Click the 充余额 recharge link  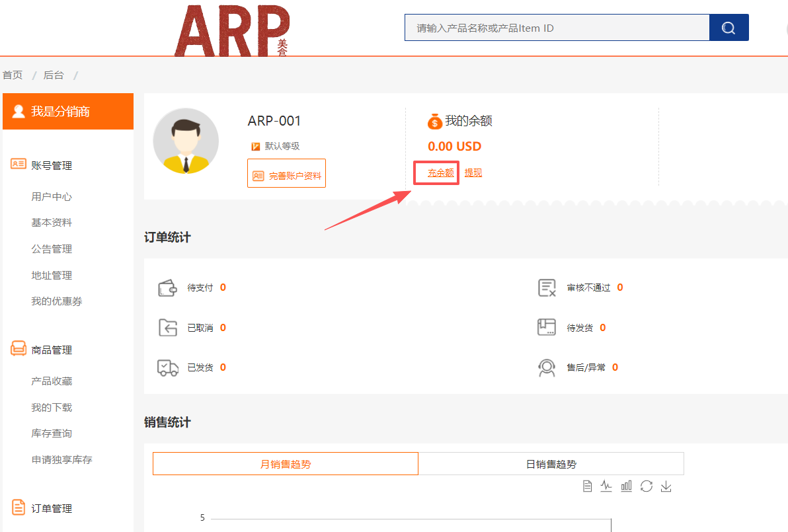(x=440, y=172)
